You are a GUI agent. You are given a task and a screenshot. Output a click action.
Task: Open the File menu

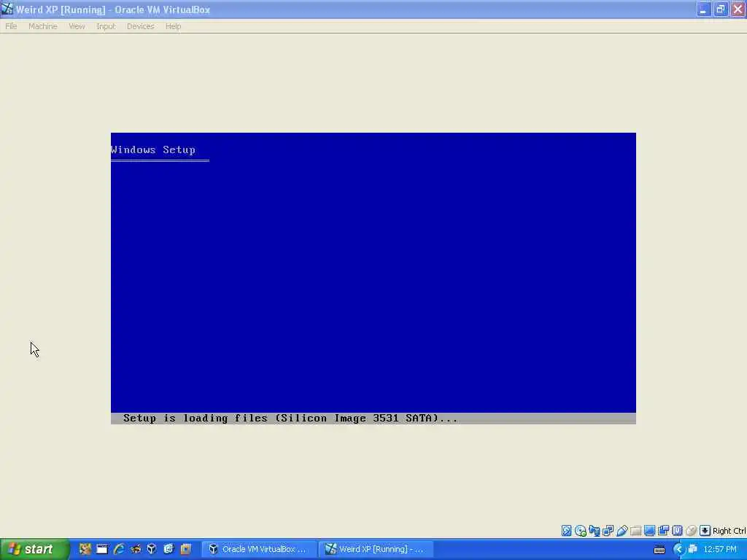tap(11, 26)
